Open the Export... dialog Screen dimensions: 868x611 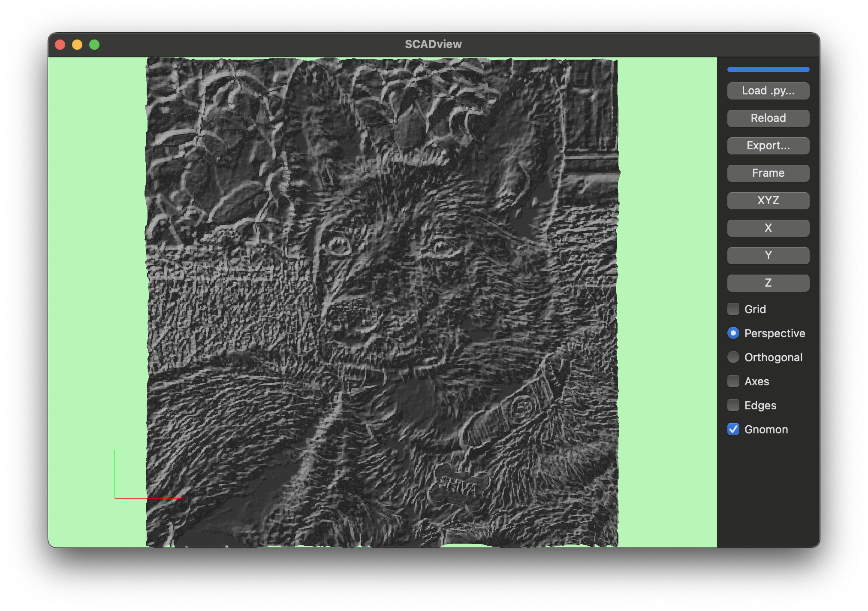click(768, 145)
